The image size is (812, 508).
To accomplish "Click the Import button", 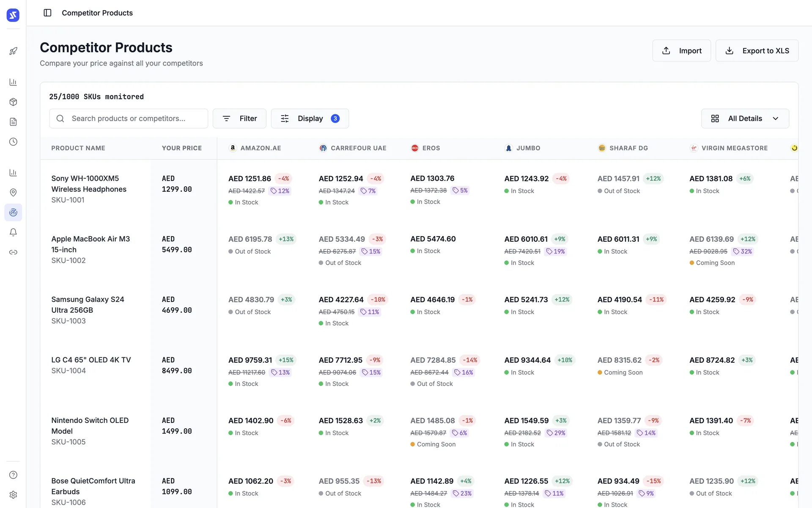I will pyautogui.click(x=681, y=50).
